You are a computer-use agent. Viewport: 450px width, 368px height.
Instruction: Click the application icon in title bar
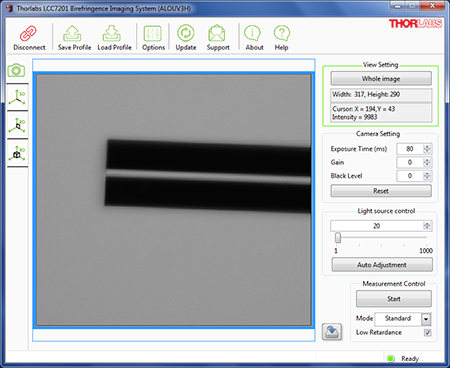[9, 8]
